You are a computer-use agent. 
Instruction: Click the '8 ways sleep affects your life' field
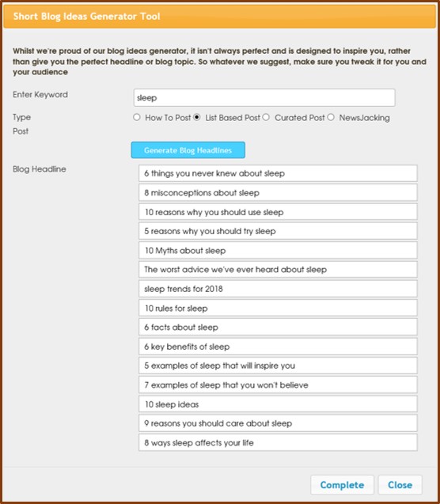pyautogui.click(x=278, y=442)
